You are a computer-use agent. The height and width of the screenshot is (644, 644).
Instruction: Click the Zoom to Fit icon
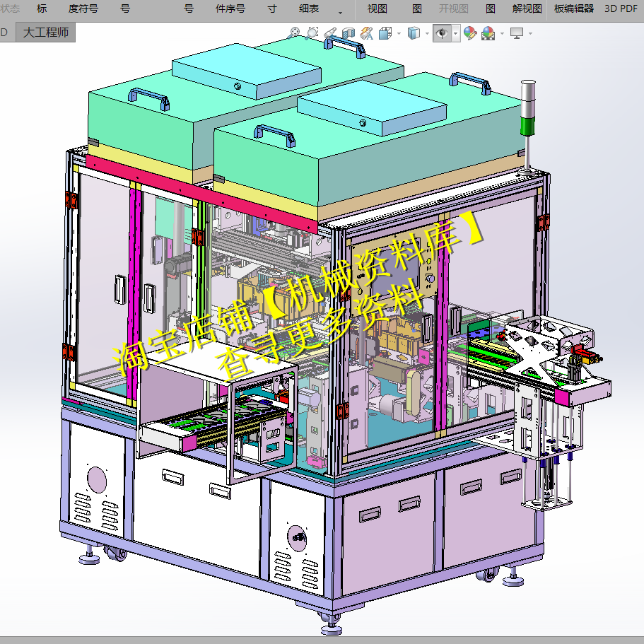294,33
